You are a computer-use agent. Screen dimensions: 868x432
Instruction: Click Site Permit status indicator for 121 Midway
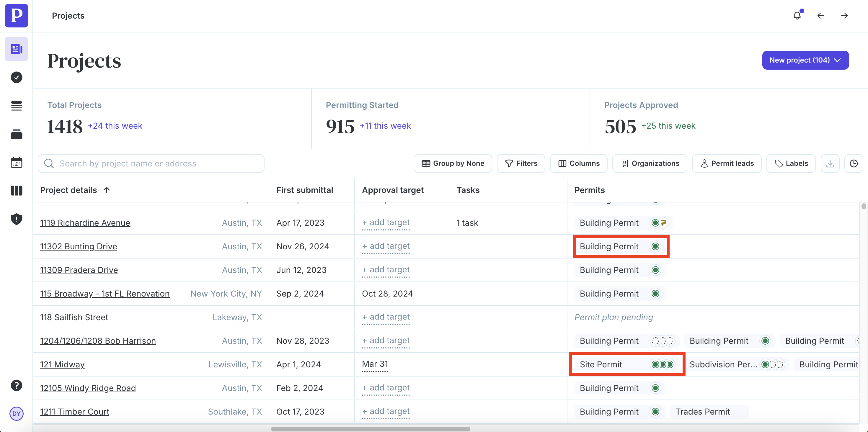coord(662,364)
